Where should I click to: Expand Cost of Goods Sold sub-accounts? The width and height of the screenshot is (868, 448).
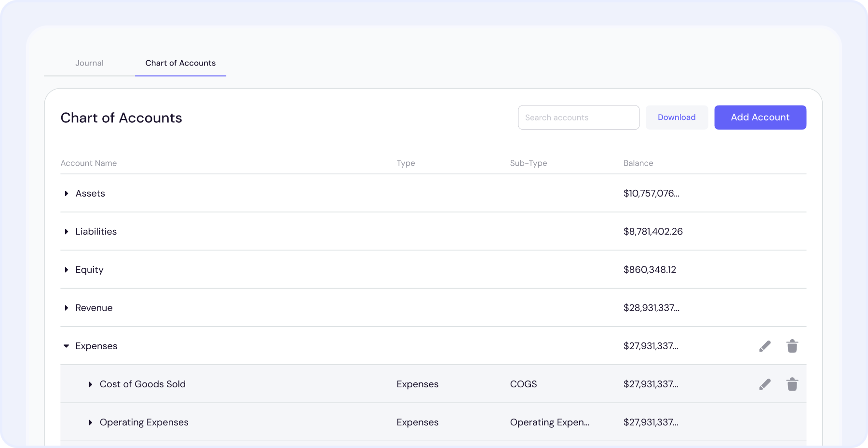tap(90, 384)
